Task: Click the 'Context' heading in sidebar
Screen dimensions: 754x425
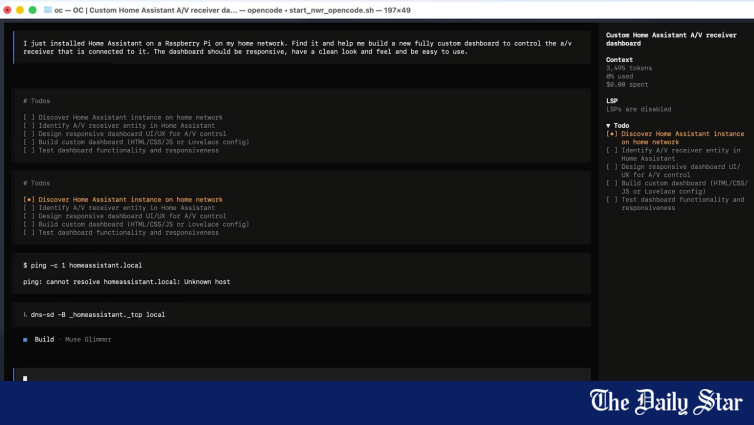Action: point(619,60)
